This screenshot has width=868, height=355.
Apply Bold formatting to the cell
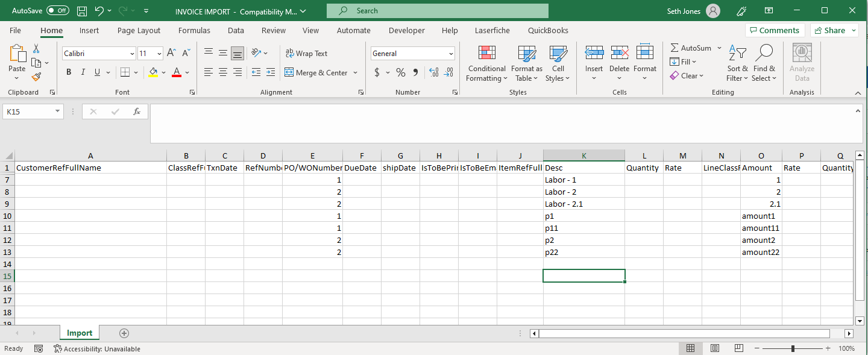click(x=69, y=72)
